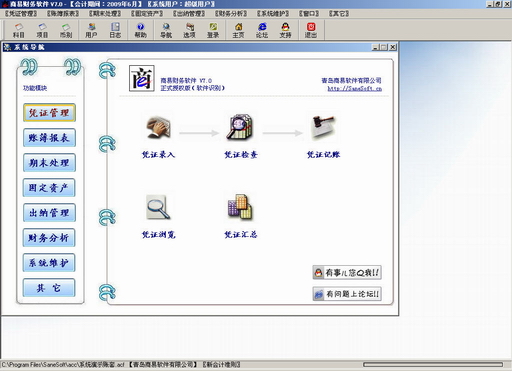Click the 选项 options toolbar icon
The height and width of the screenshot is (371, 512).
189,30
